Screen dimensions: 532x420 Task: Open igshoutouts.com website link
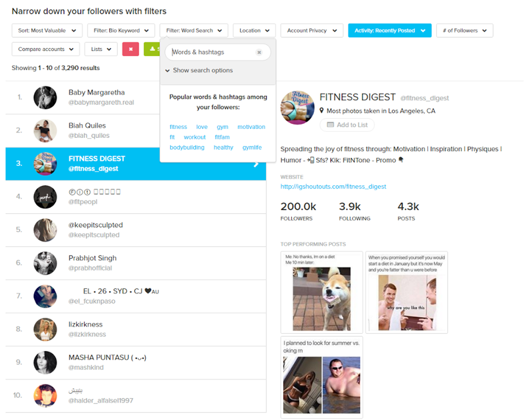coord(332,187)
